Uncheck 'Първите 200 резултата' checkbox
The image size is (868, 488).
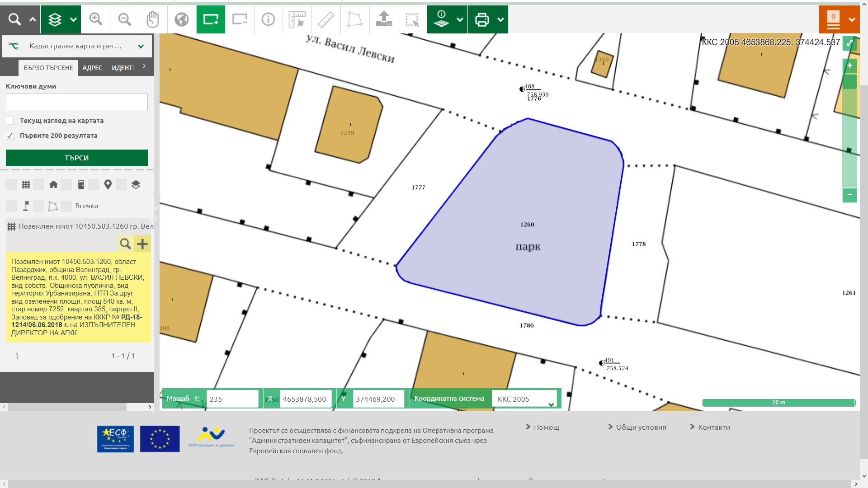10,136
